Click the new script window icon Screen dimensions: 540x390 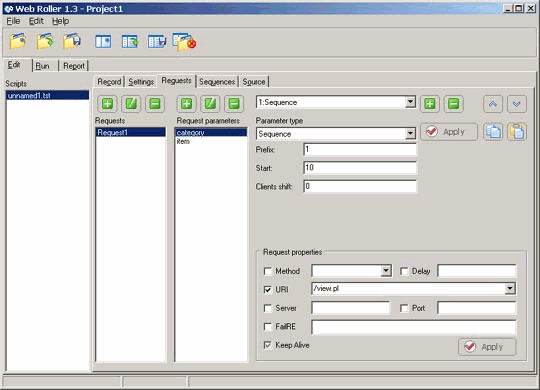[103, 42]
